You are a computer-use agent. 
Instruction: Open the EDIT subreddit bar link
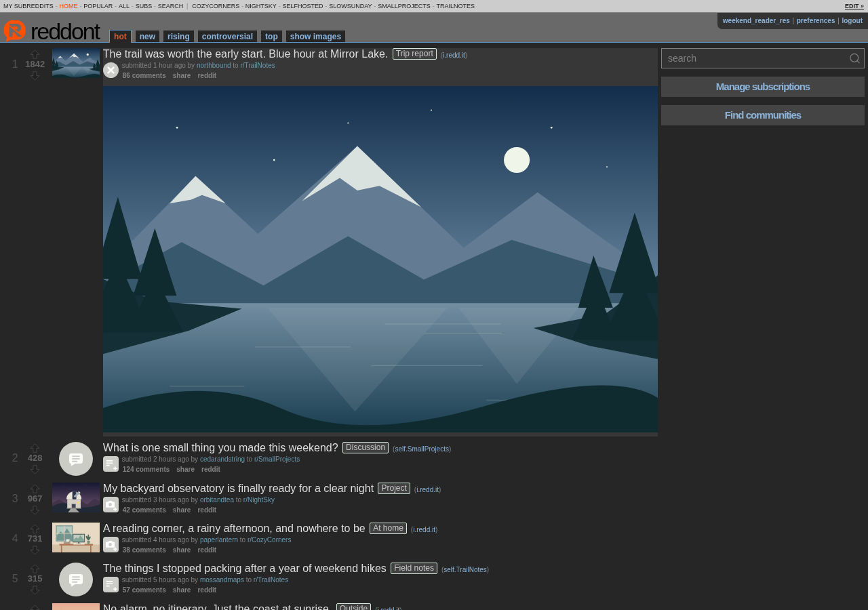(854, 6)
